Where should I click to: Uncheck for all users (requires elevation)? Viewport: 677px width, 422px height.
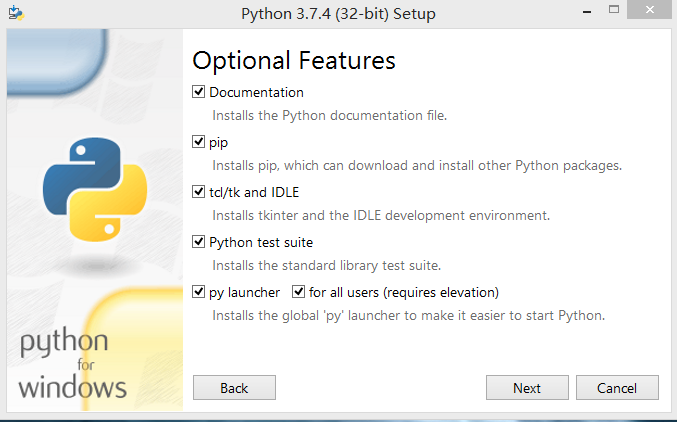coord(298,292)
